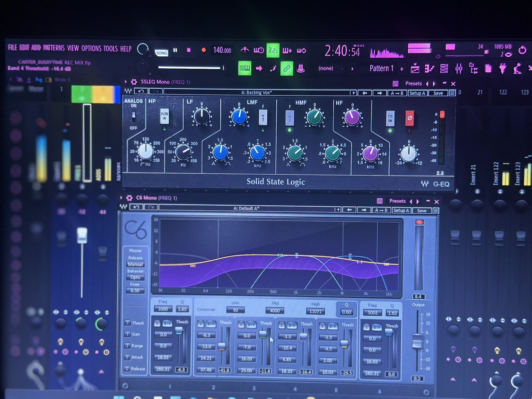Viewport: 532px width, 399px height.
Task: Load previous preset in SSLEQ
Action: point(364,93)
